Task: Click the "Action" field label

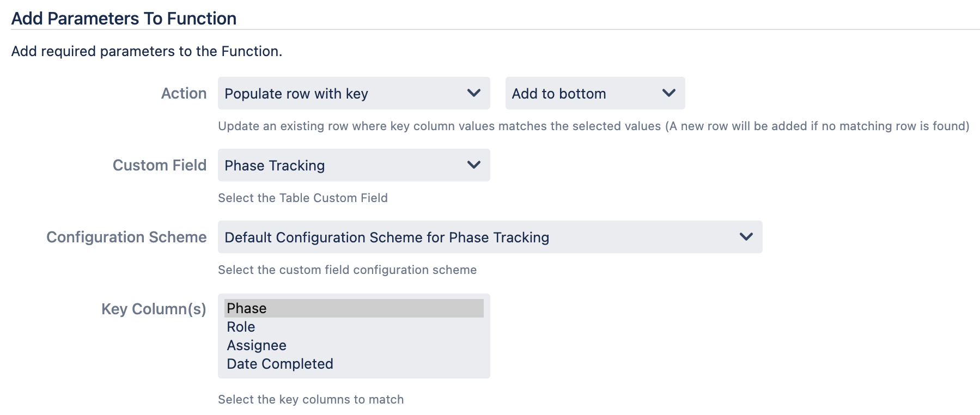Action: point(184,94)
